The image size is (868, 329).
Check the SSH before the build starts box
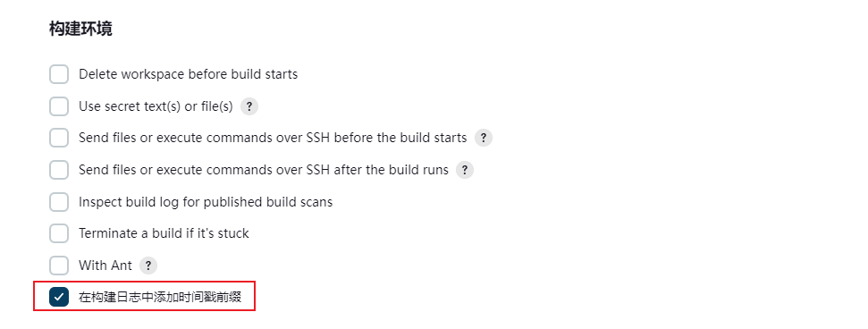coord(59,138)
